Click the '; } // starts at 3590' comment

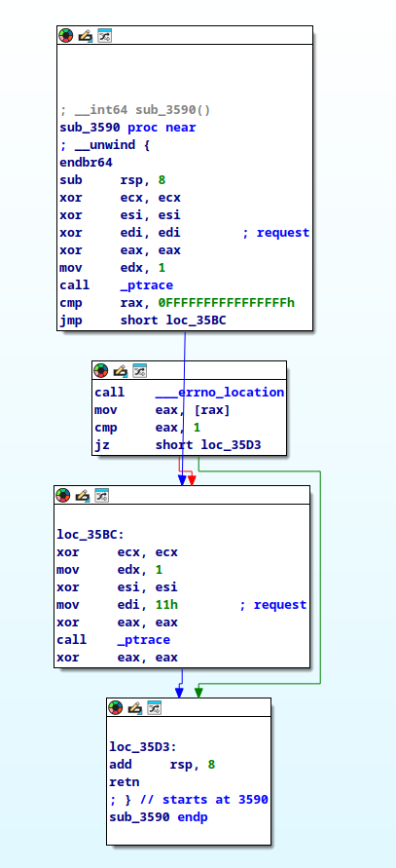coord(189,800)
